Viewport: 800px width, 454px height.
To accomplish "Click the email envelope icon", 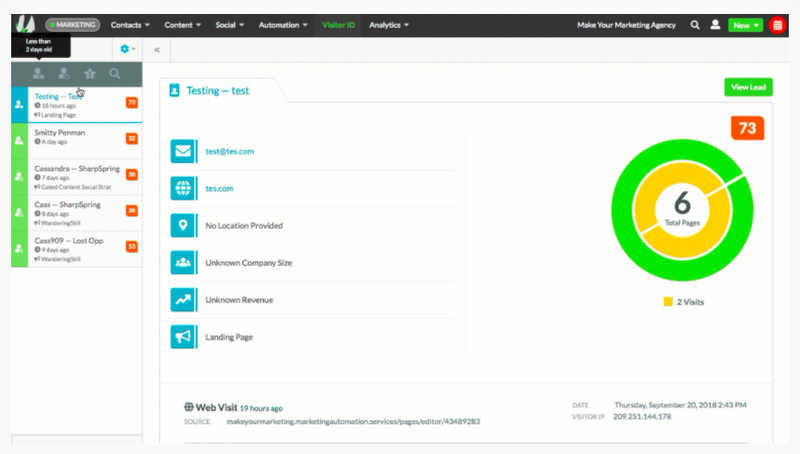I will [x=183, y=151].
